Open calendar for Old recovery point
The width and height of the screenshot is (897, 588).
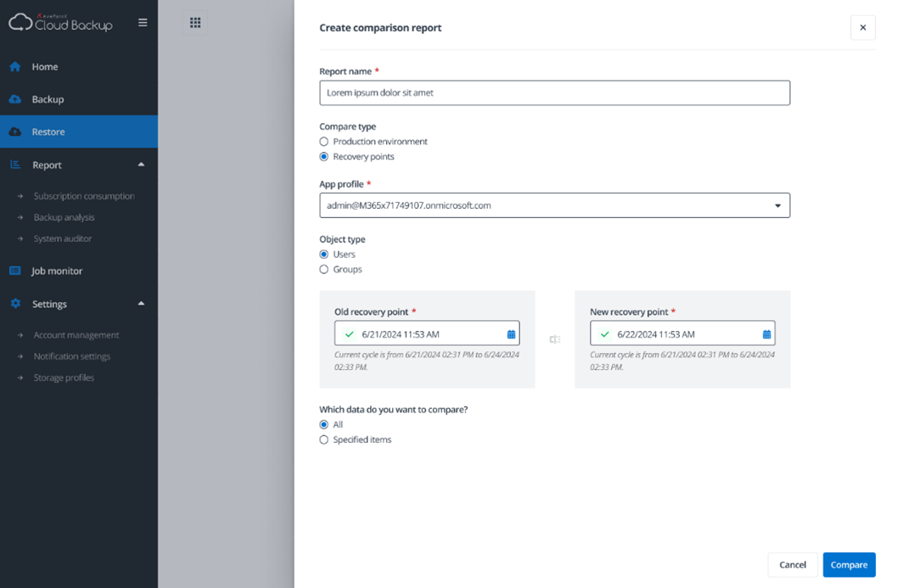pyautogui.click(x=511, y=334)
